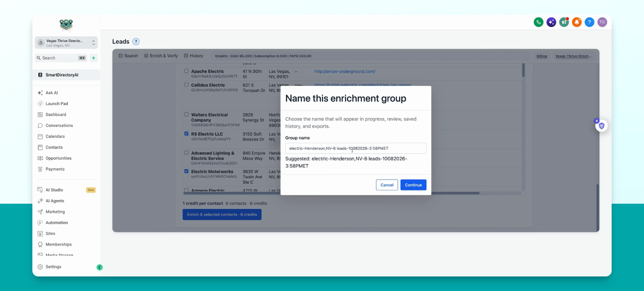Open Settings at the sidebar bottom
This screenshot has height=291, width=644.
click(x=53, y=267)
